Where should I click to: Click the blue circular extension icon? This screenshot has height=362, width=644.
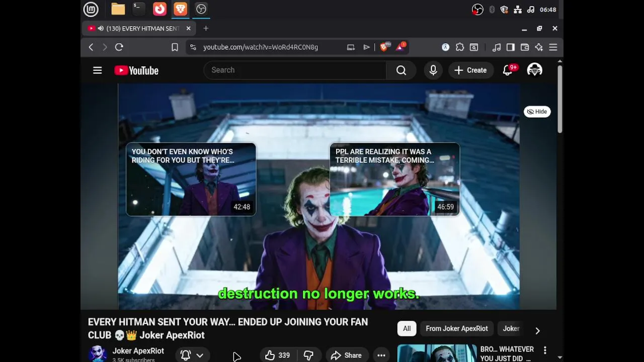click(446, 47)
